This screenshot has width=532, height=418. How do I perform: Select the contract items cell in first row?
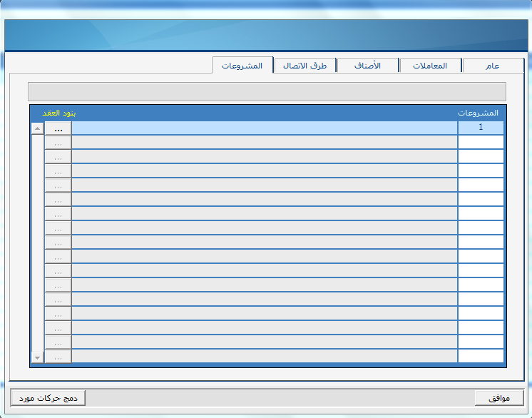click(264, 128)
